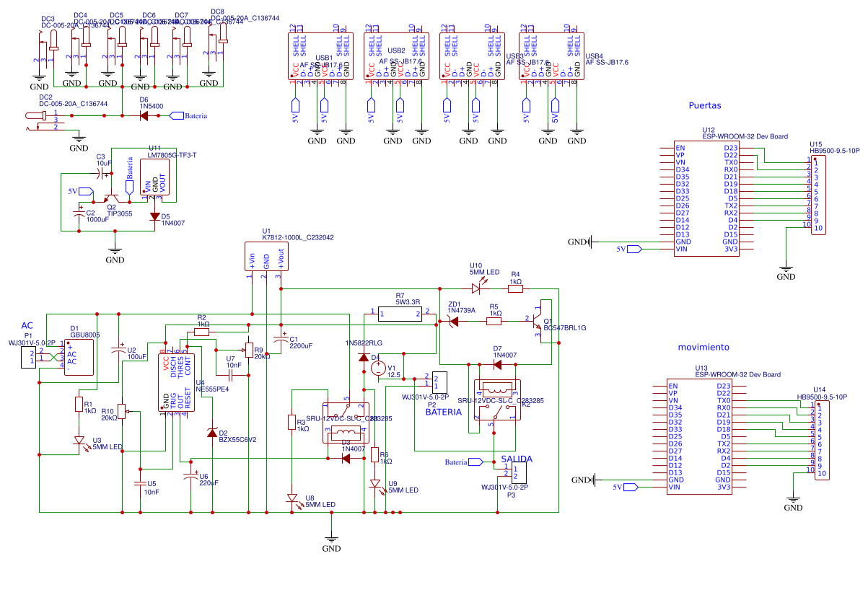This screenshot has height=600, width=868.
Task: Click the D4 1N5822RLG diode symbol
Action: [363, 357]
